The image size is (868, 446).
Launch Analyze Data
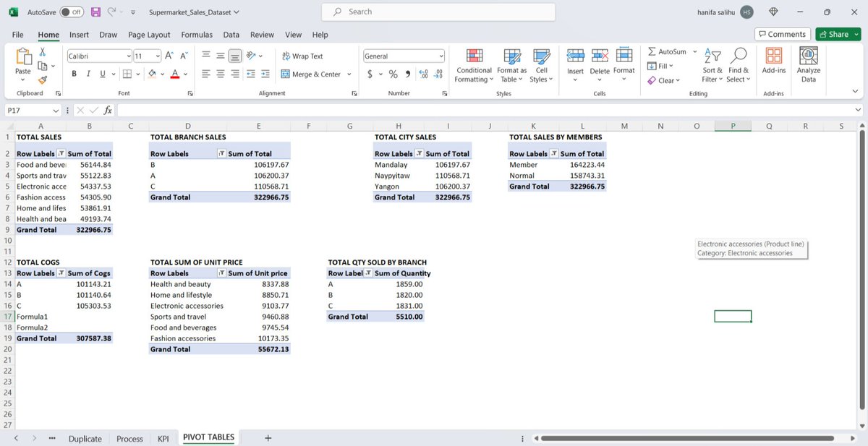point(808,66)
